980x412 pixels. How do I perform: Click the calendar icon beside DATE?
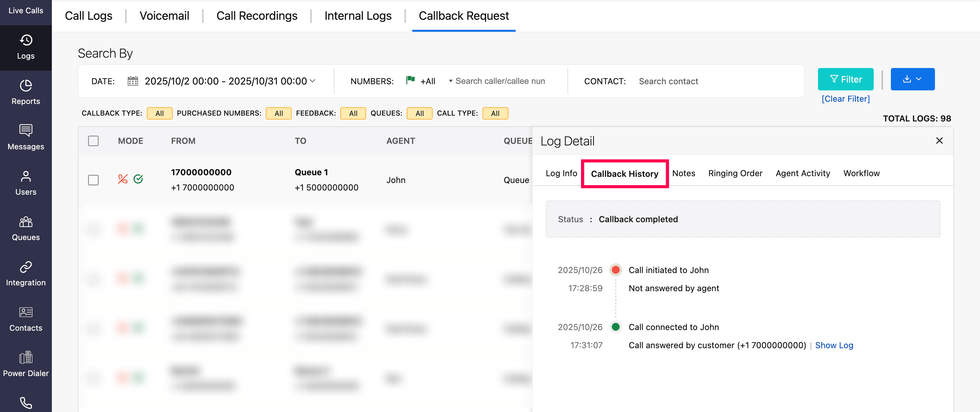(133, 81)
